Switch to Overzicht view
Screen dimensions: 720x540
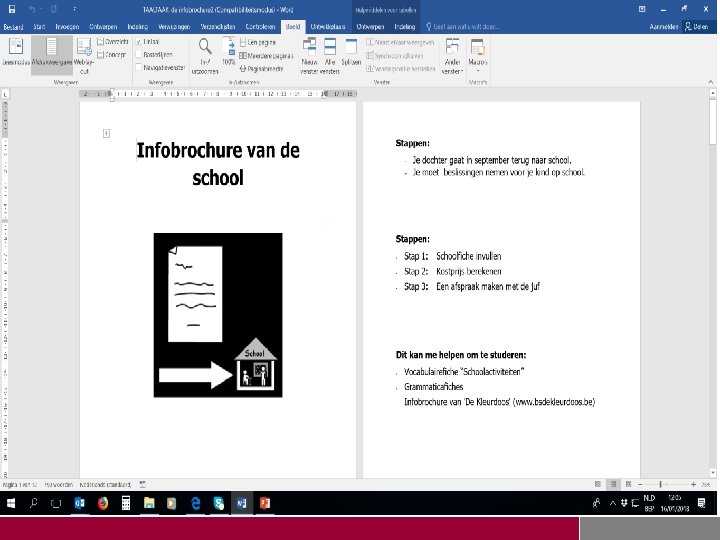coord(113,42)
